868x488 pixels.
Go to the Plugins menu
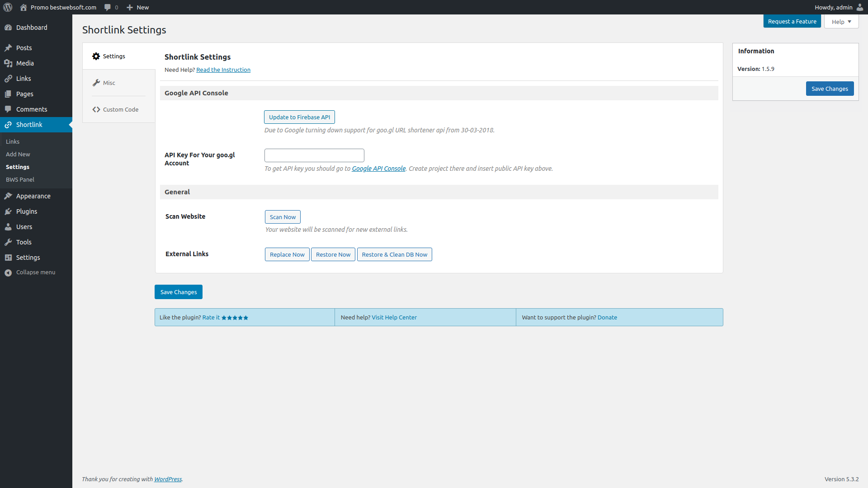click(36, 211)
